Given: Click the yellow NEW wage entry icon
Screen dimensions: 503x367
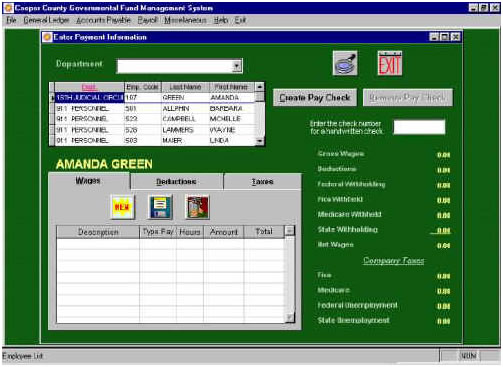Looking at the screenshot, I should pos(122,207).
